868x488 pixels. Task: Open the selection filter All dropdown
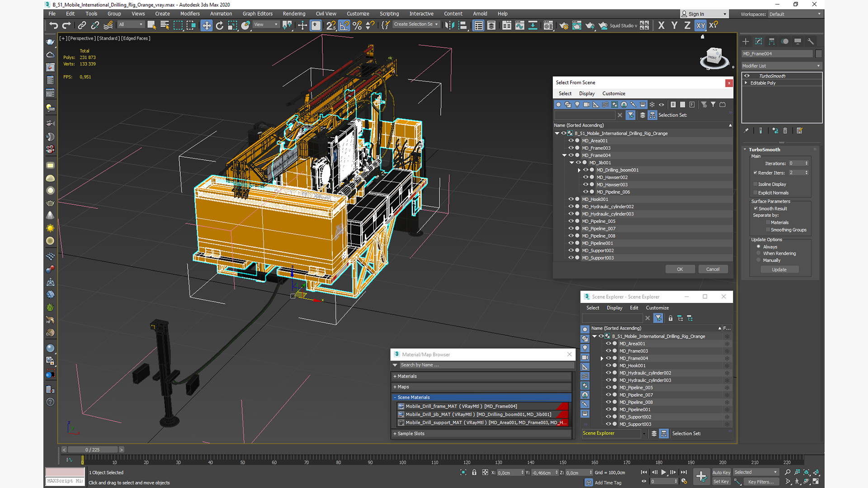131,24
